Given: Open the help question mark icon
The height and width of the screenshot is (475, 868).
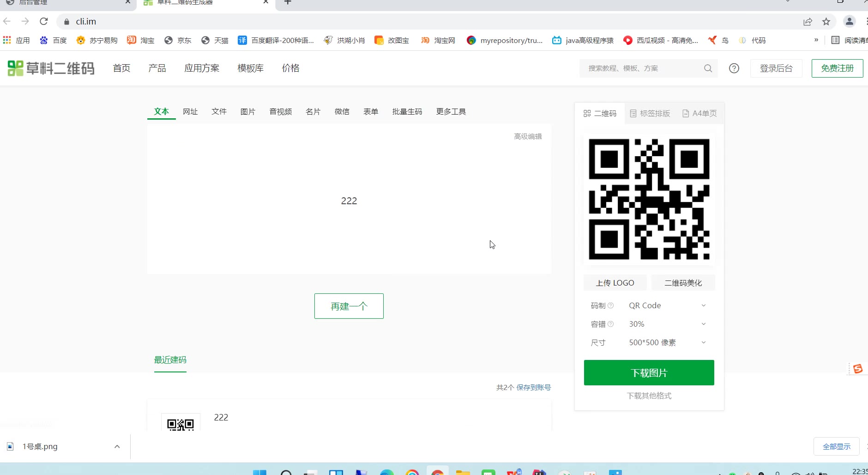Looking at the screenshot, I should click(x=734, y=68).
